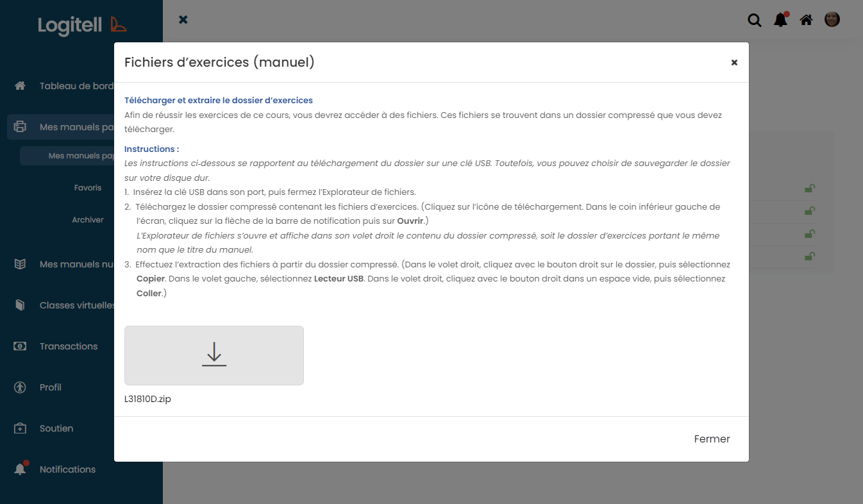Select the Transactions icon in the sidebar
This screenshot has height=504, width=863.
coord(20,346)
